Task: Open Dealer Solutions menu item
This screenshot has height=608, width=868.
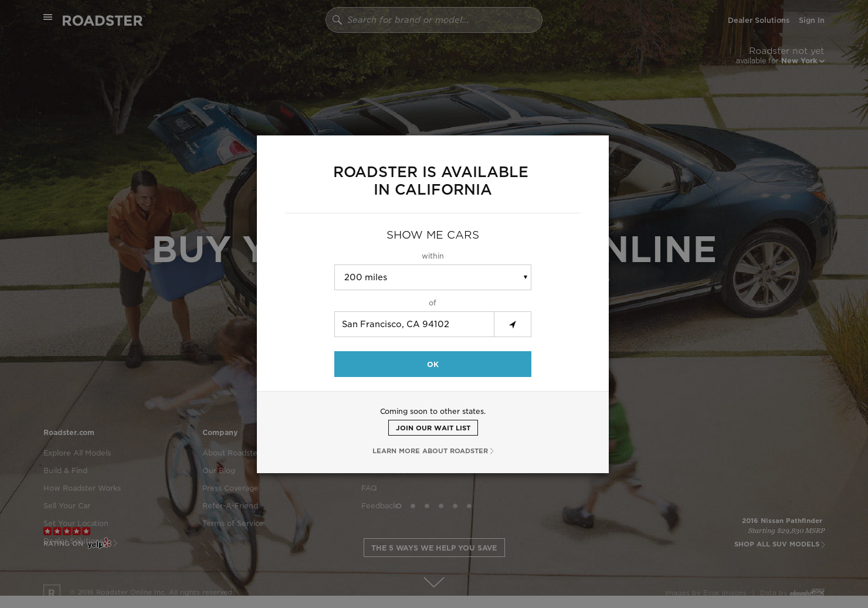Action: coord(758,20)
